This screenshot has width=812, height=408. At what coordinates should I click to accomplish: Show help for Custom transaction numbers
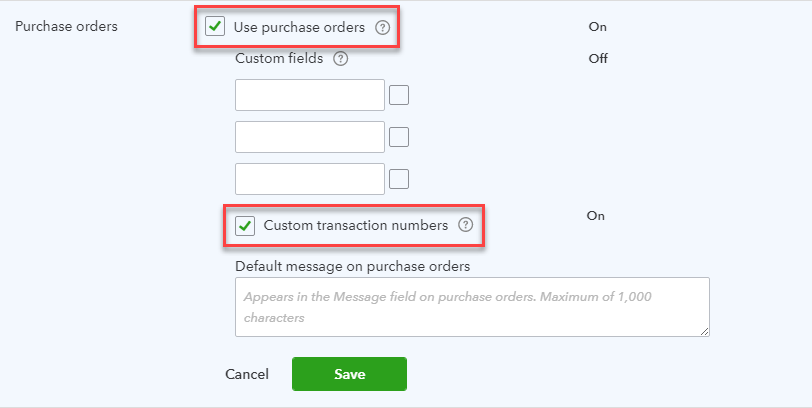(466, 225)
